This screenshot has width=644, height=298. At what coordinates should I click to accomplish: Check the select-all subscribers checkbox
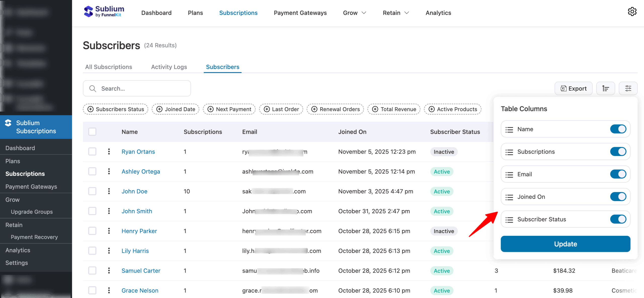[x=92, y=131]
